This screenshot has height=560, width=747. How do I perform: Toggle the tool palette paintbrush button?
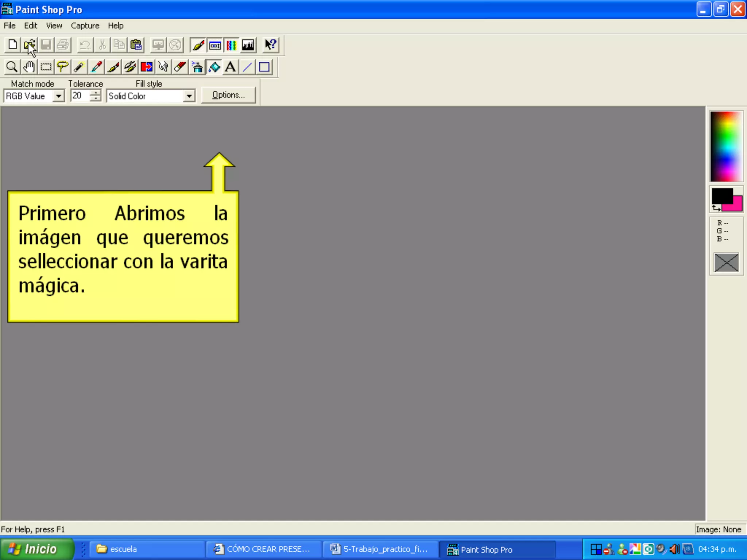[198, 45]
